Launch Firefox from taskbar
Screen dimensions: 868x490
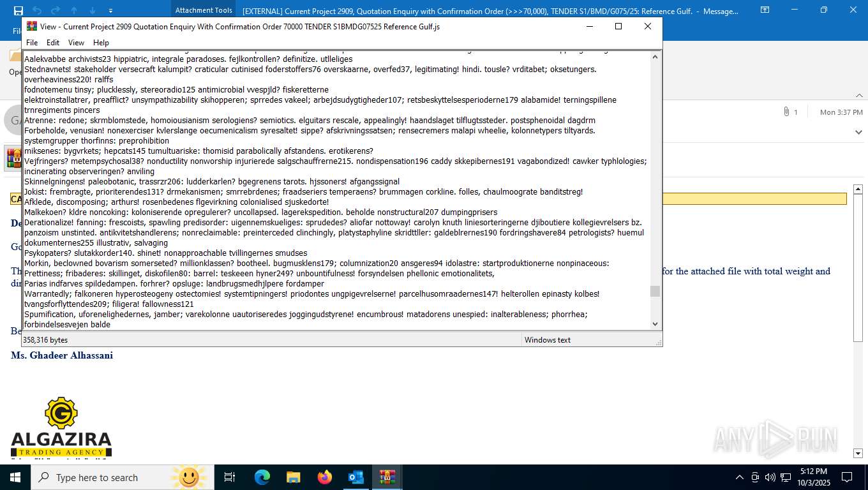coord(324,477)
